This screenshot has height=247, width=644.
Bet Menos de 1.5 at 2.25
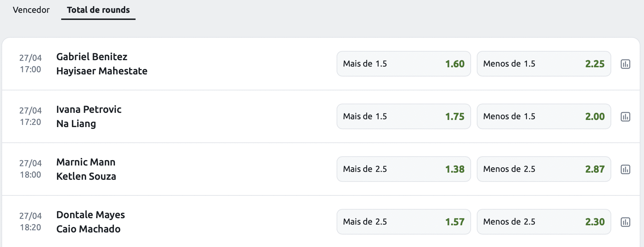pos(544,64)
